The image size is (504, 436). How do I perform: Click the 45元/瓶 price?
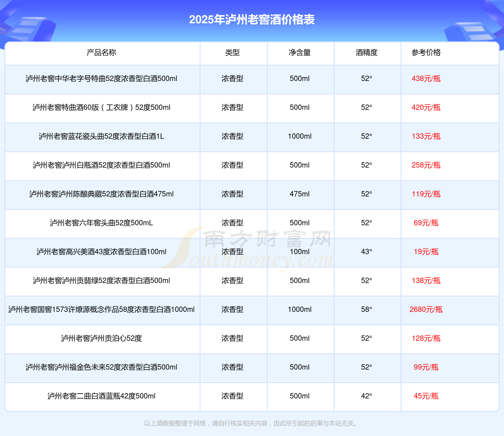click(x=426, y=396)
